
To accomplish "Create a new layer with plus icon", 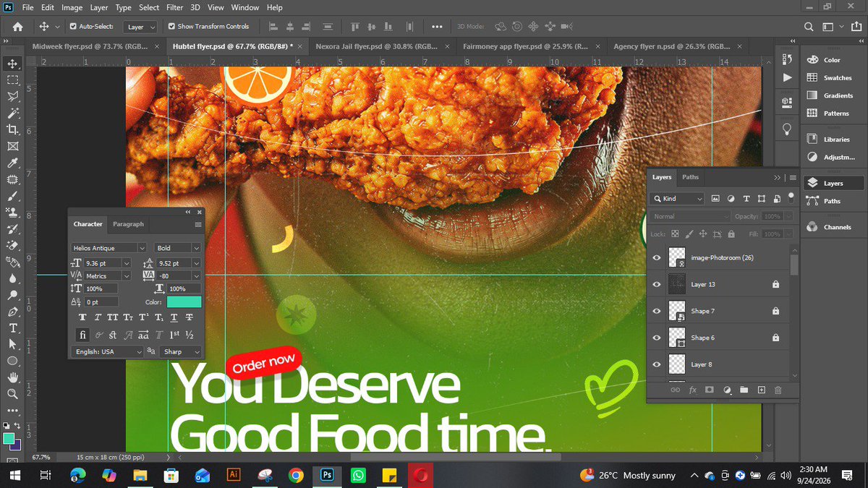I will tap(761, 390).
